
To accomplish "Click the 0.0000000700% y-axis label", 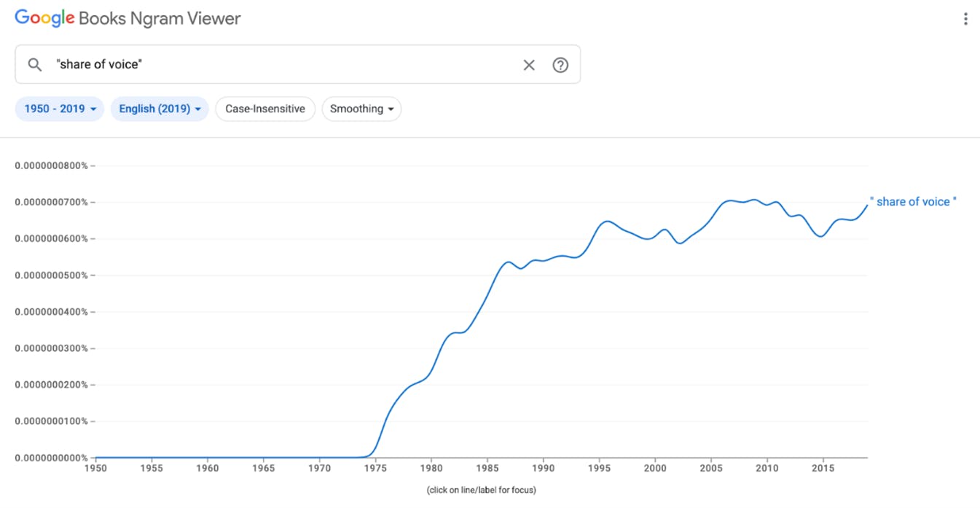I will coord(51,202).
